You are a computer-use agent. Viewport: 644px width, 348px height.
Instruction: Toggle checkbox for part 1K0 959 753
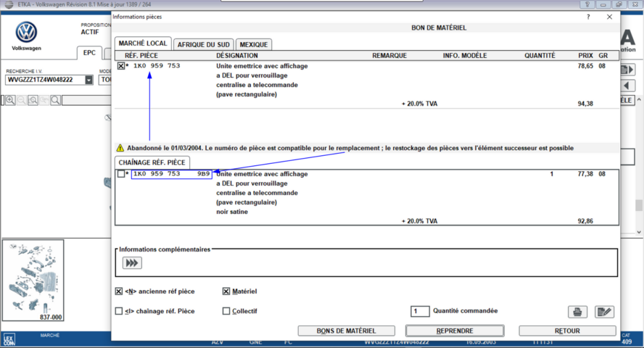point(120,66)
